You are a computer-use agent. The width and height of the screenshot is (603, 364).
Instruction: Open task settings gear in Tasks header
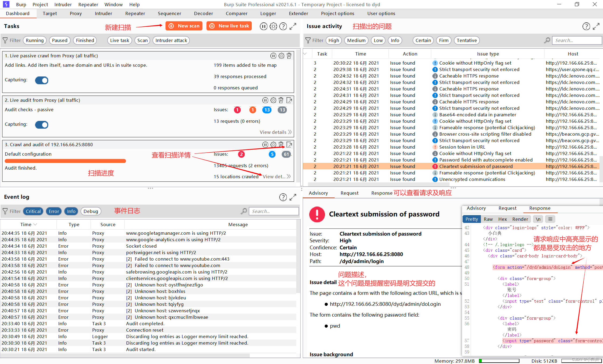273,26
